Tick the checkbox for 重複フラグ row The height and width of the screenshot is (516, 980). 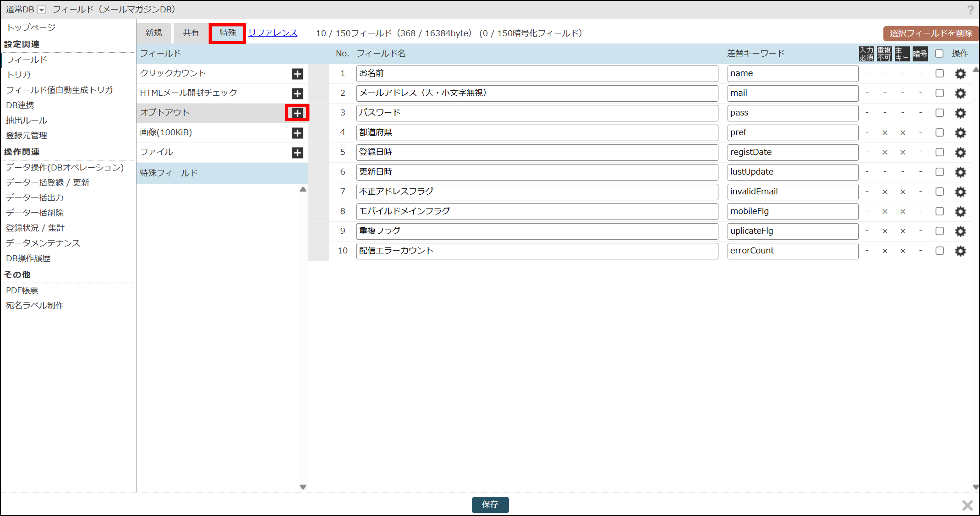(939, 231)
